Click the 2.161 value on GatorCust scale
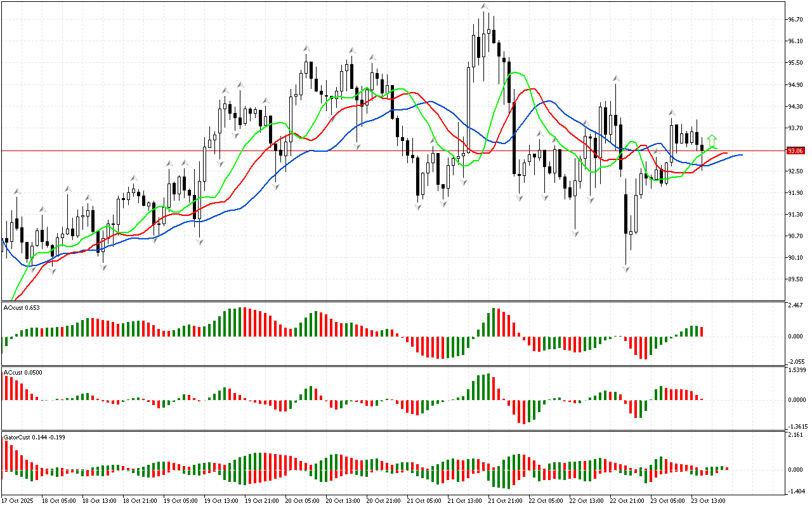This screenshot has width=812, height=508. pyautogui.click(x=796, y=436)
